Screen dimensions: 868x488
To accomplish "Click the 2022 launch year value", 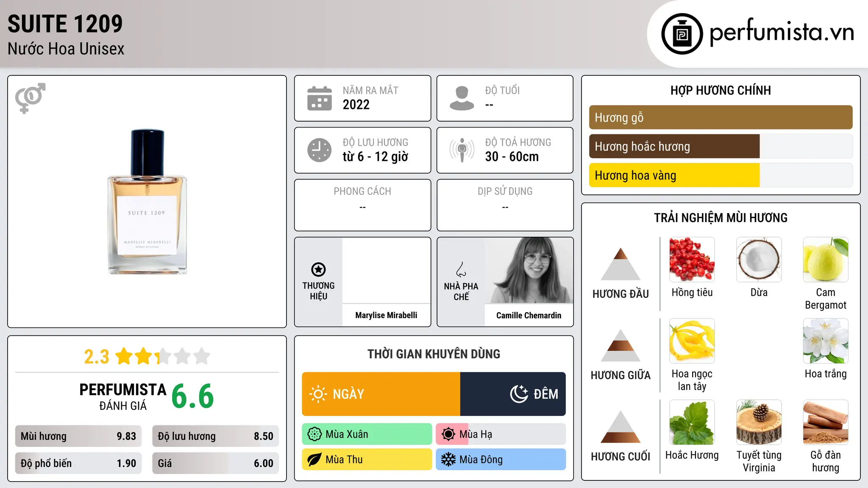I will [356, 105].
